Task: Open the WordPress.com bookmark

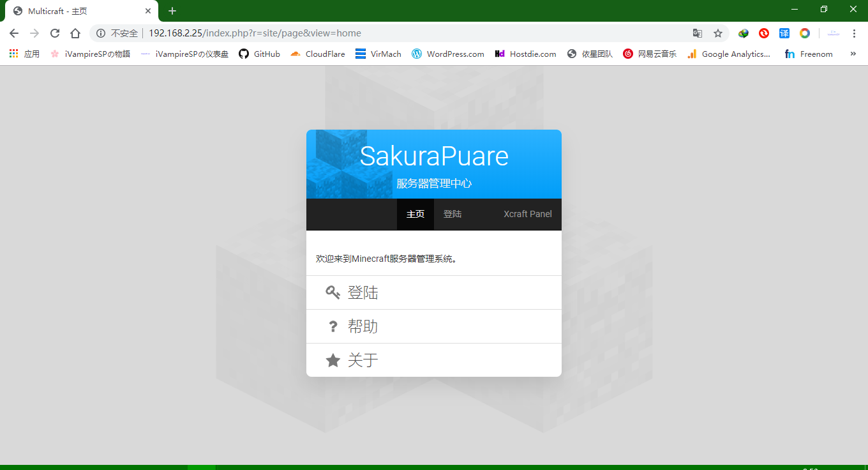Action: 448,54
